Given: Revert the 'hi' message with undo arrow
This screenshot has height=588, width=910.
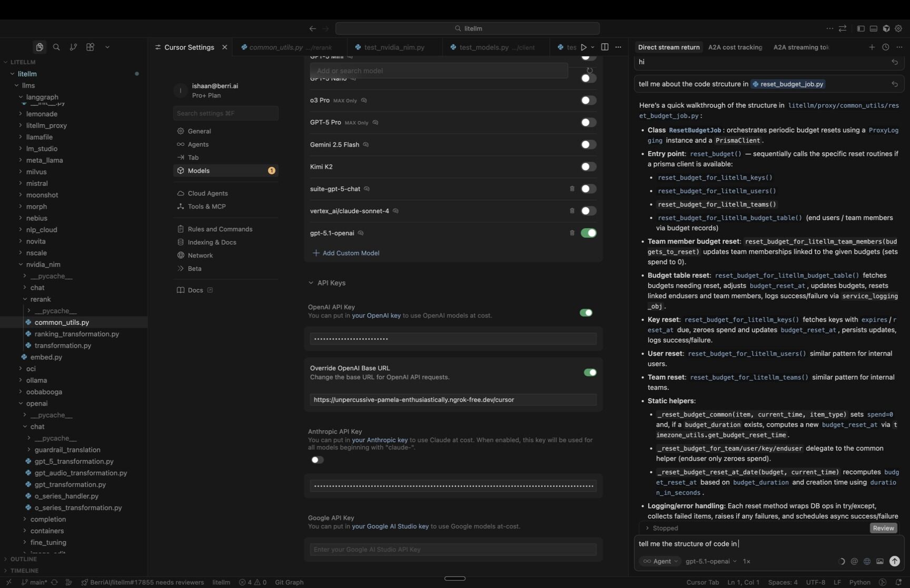Looking at the screenshot, I should click(895, 62).
